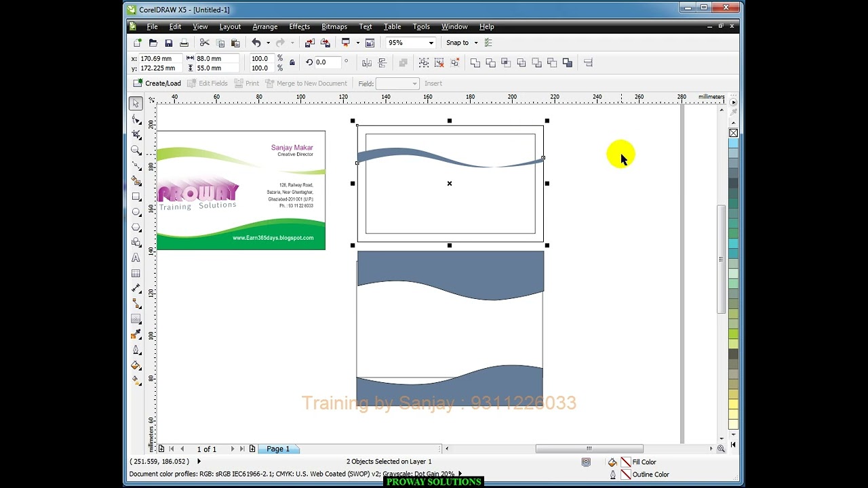This screenshot has height=488, width=868.
Task: Select the Zoom tool in toolbox
Action: [x=136, y=150]
